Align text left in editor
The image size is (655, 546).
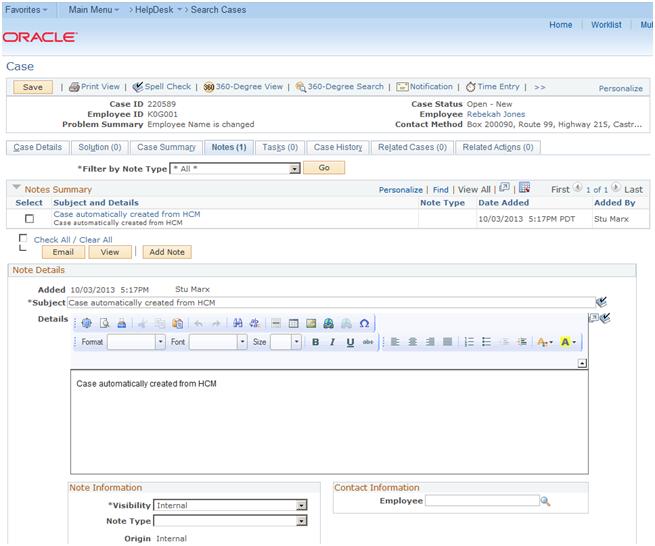click(395, 342)
